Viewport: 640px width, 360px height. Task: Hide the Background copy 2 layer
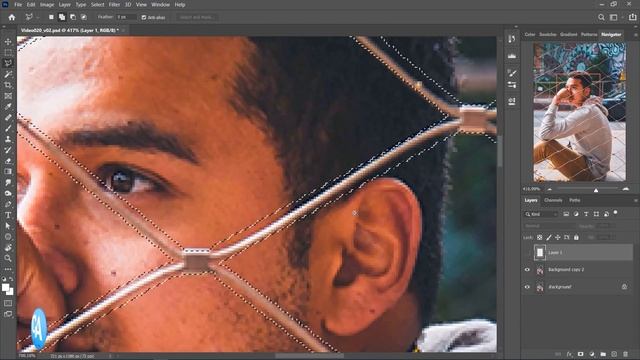pyautogui.click(x=527, y=270)
